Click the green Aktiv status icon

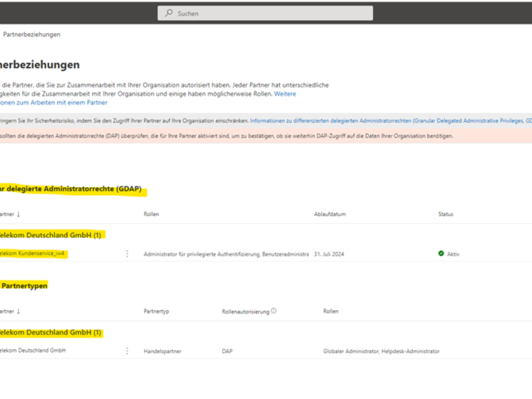441,254
